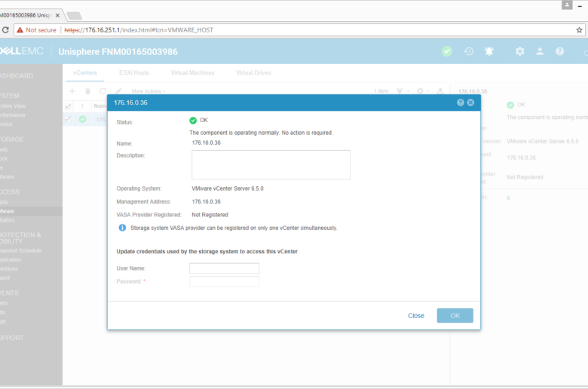Click the blue 8 link in details pane
Image resolution: width=588 pixels, height=389 pixels.
tap(509, 198)
